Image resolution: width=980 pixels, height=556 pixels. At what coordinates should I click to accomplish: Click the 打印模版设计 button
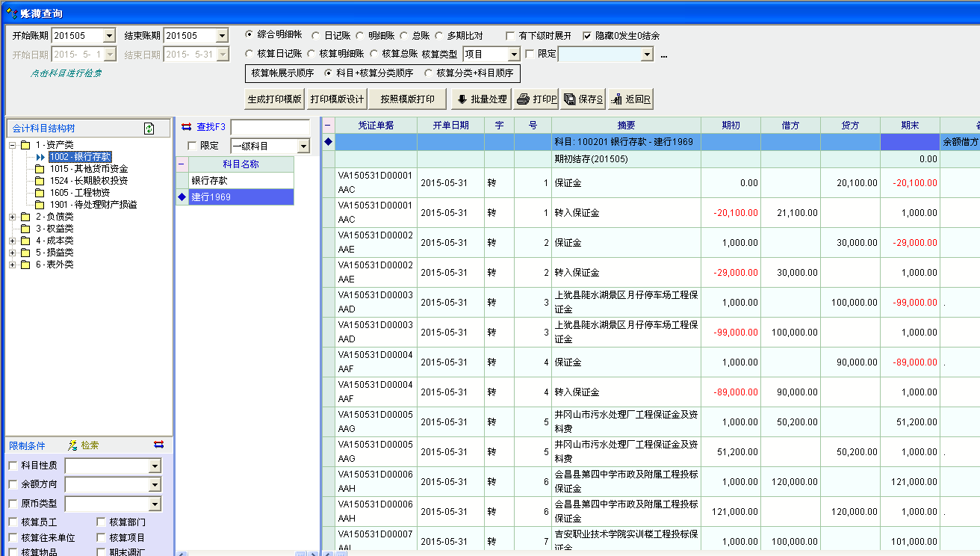[x=338, y=99]
